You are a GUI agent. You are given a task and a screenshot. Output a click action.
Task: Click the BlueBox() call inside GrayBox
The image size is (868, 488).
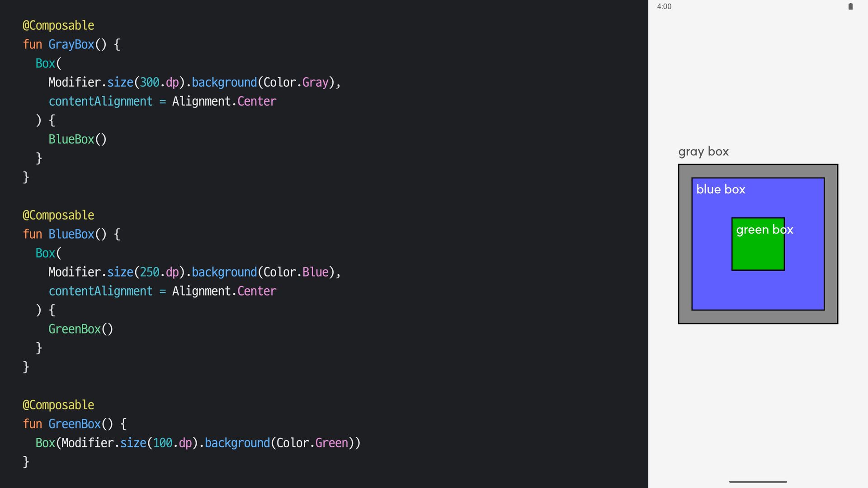click(x=77, y=139)
